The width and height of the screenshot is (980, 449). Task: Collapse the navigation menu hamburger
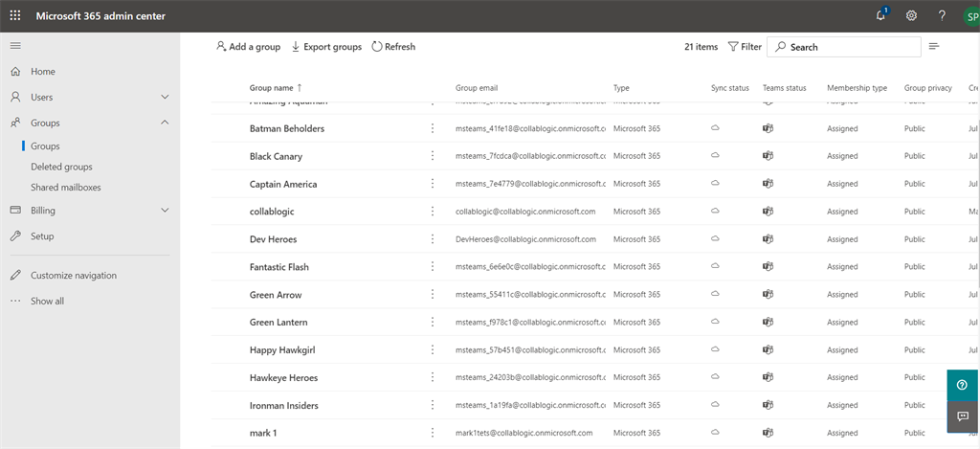coord(15,46)
